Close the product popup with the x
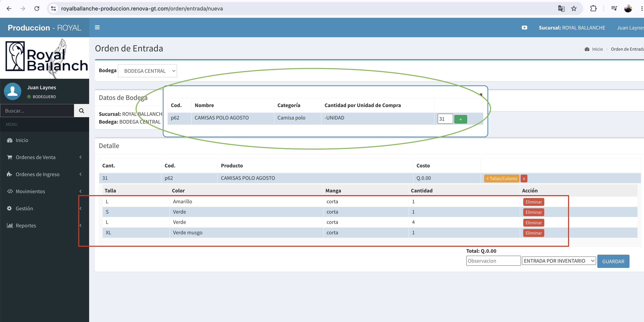Viewport: 644px width, 322px height. click(x=481, y=94)
